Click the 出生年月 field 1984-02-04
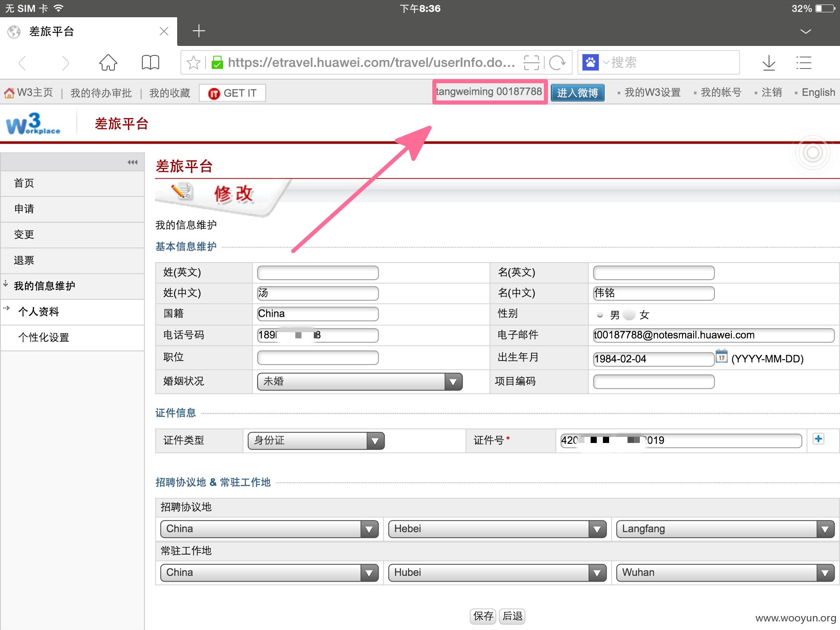Image resolution: width=840 pixels, height=630 pixels. coord(654,359)
